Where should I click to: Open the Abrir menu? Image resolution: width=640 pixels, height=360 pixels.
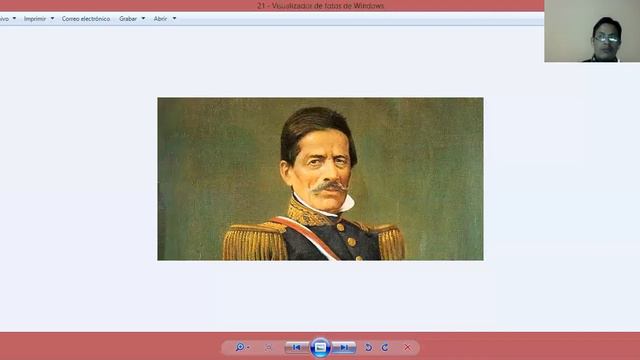pos(160,19)
